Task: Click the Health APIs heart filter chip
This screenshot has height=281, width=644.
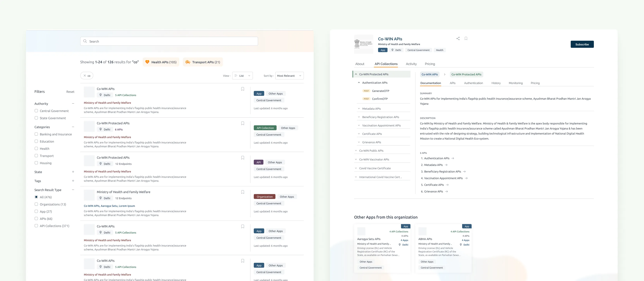Action: [161, 62]
